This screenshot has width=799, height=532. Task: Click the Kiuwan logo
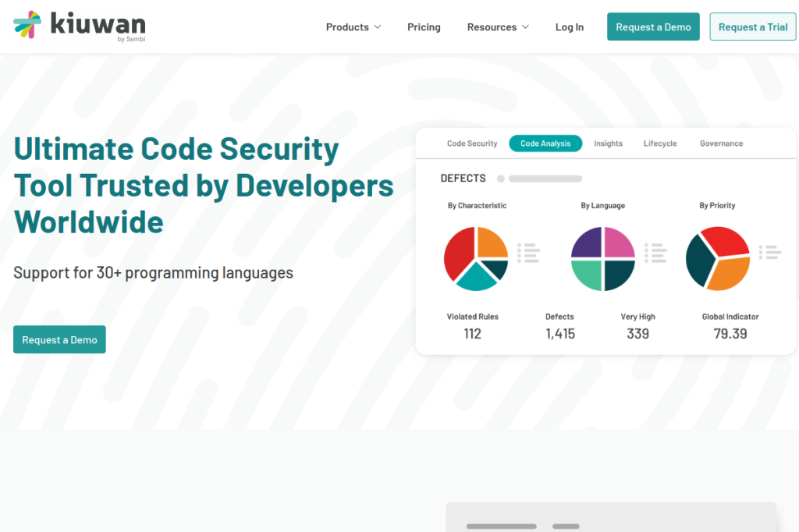[80, 26]
